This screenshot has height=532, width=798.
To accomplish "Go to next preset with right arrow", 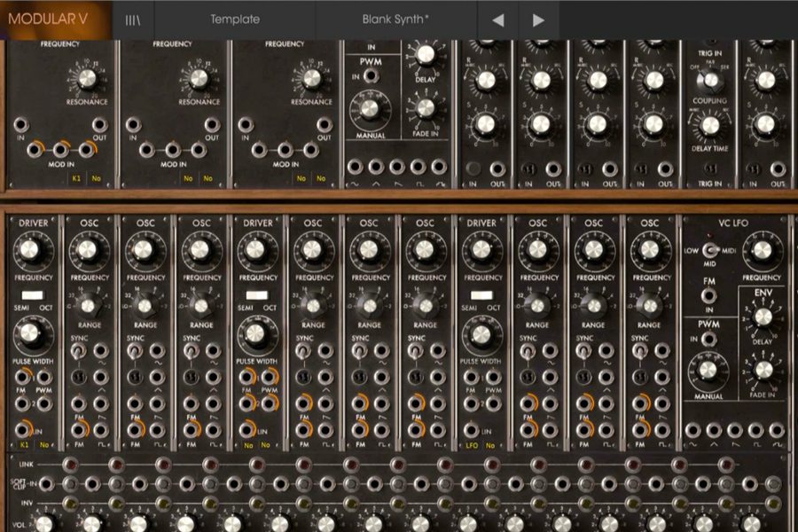I will [x=538, y=20].
